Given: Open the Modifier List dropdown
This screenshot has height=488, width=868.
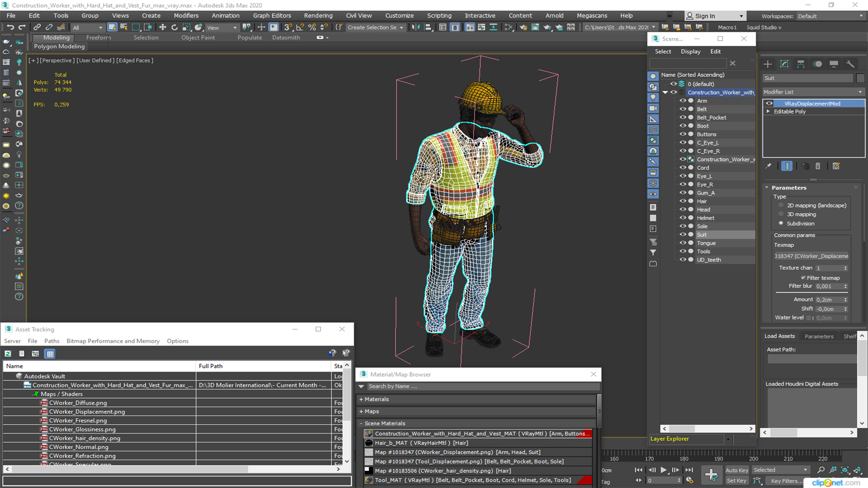Looking at the screenshot, I should pyautogui.click(x=813, y=92).
